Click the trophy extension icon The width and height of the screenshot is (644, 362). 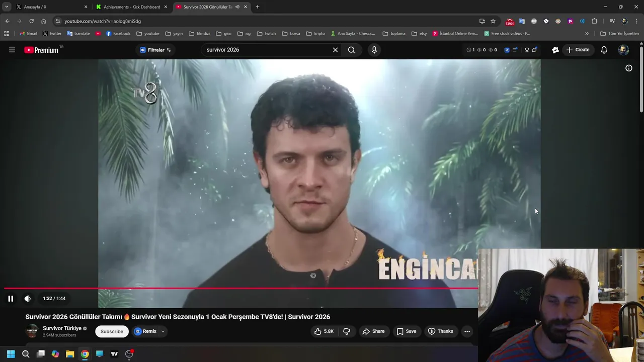[527, 50]
